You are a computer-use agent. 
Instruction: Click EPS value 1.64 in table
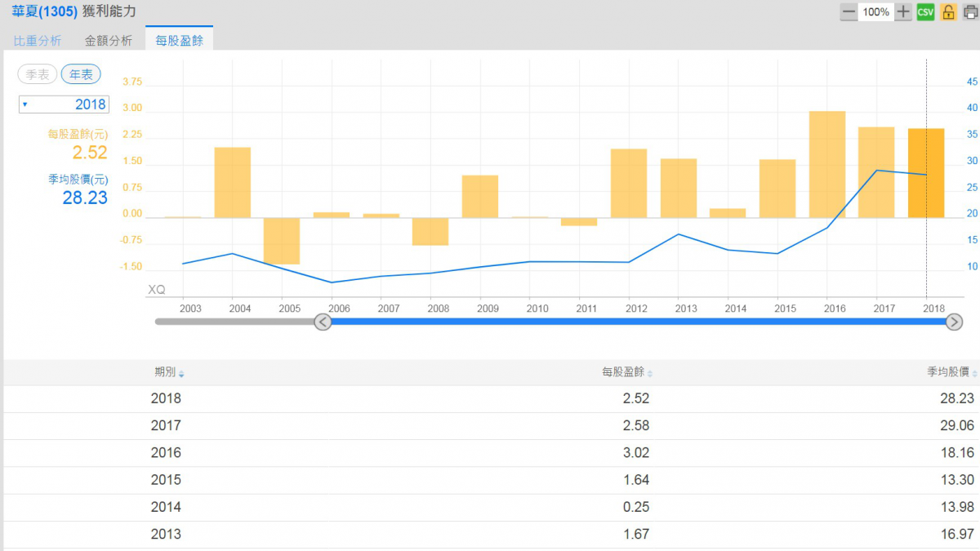pos(636,480)
